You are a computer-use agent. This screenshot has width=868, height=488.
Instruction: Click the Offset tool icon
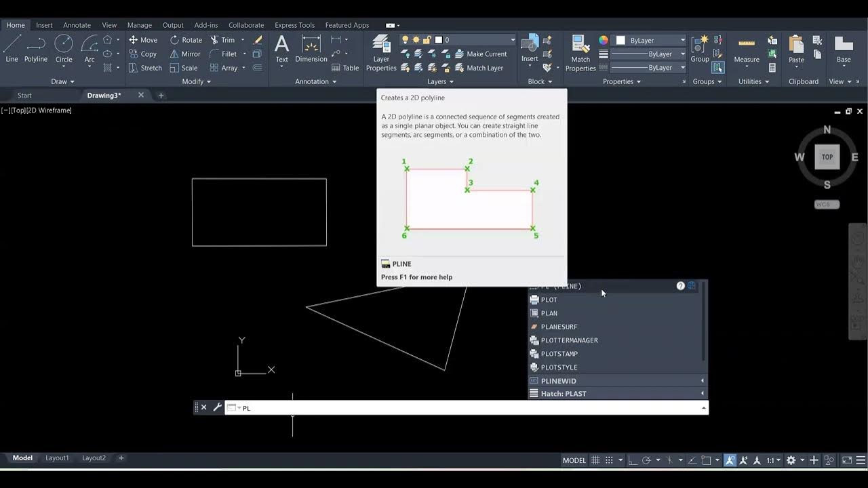click(258, 68)
